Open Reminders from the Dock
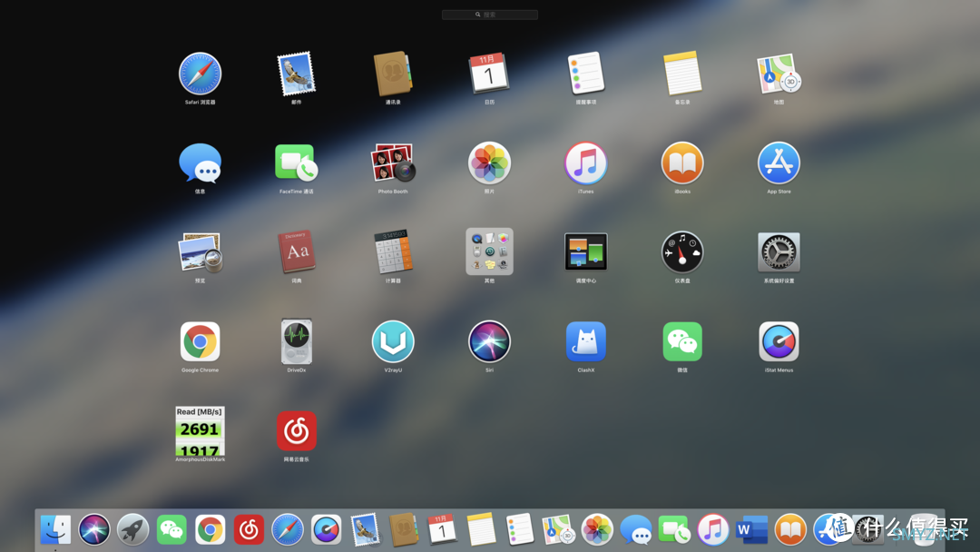This screenshot has height=552, width=980. [519, 529]
